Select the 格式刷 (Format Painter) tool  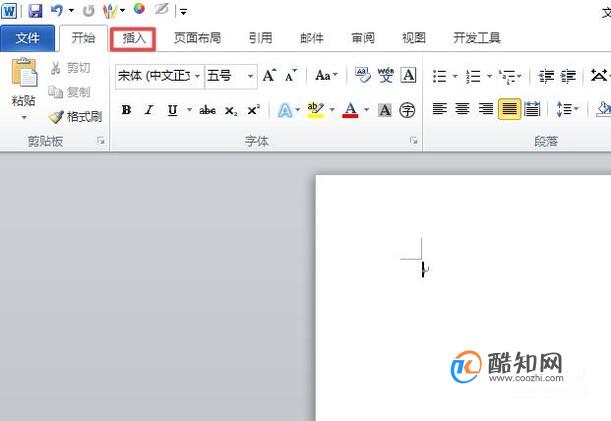pyautogui.click(x=75, y=117)
